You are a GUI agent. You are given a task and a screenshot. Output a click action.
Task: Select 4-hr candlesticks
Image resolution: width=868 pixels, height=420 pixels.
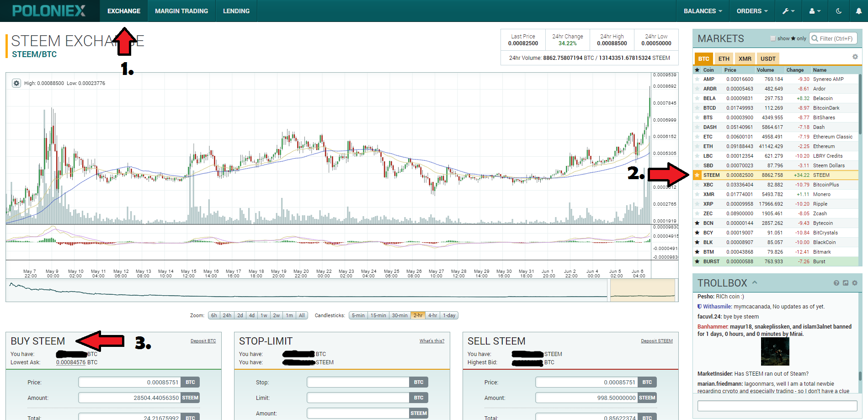(x=432, y=315)
